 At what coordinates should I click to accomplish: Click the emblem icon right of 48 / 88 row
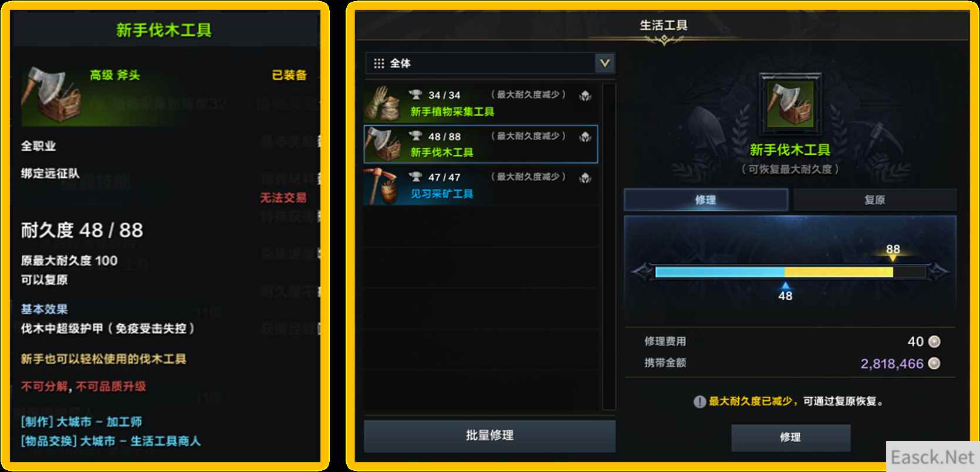tap(585, 137)
